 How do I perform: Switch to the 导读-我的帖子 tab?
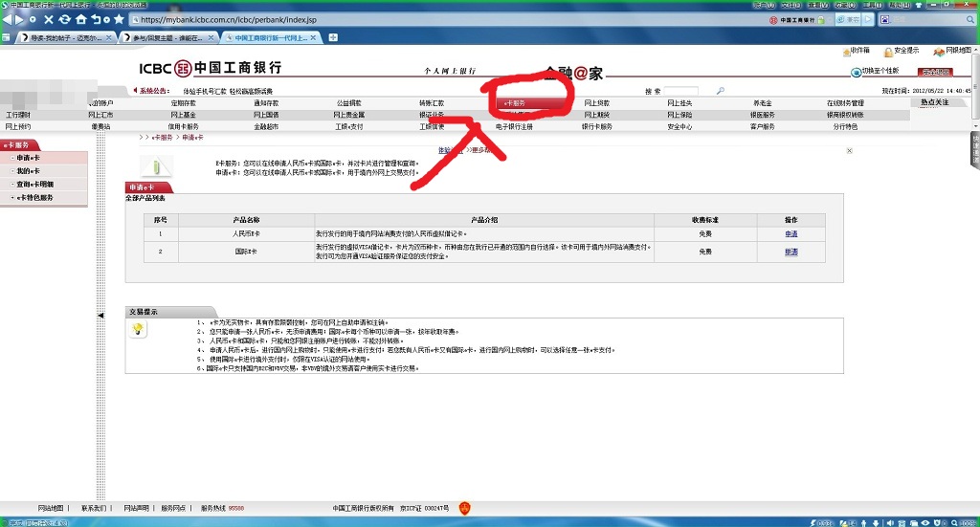tap(65, 38)
